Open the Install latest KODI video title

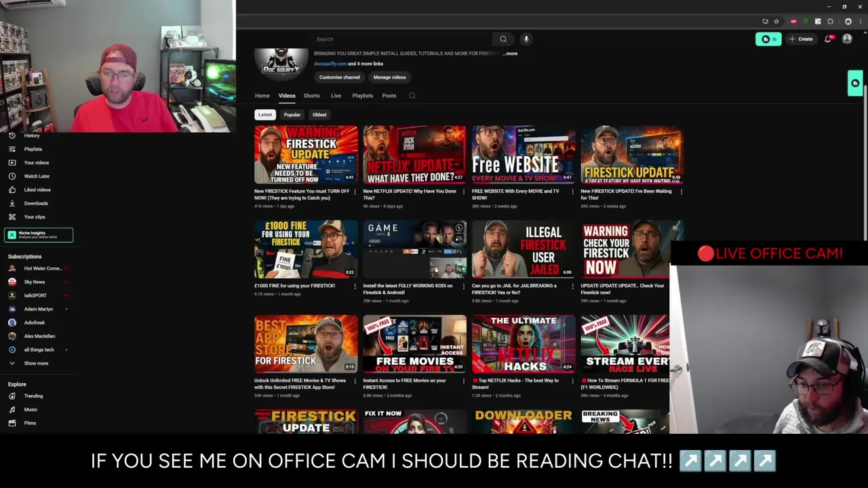408,289
